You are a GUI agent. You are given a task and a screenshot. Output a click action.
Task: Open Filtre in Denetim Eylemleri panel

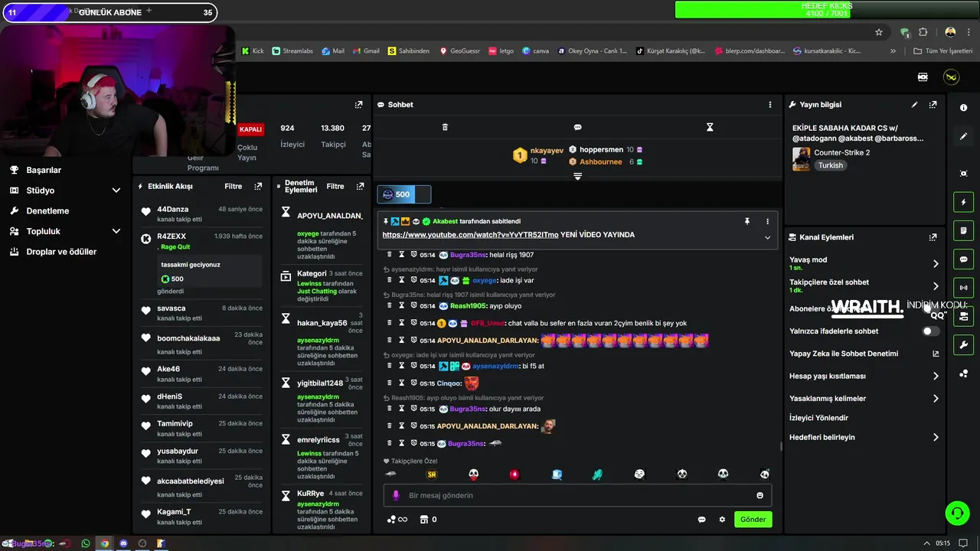tap(335, 186)
